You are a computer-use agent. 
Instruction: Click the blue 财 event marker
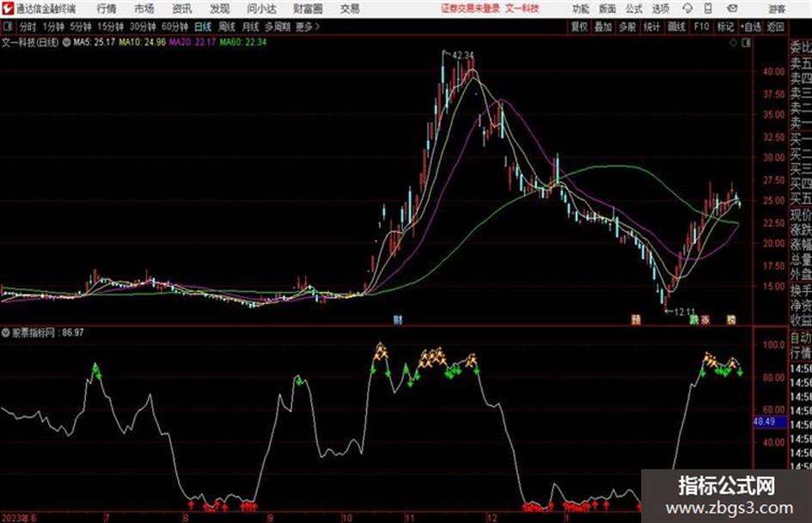[x=398, y=319]
